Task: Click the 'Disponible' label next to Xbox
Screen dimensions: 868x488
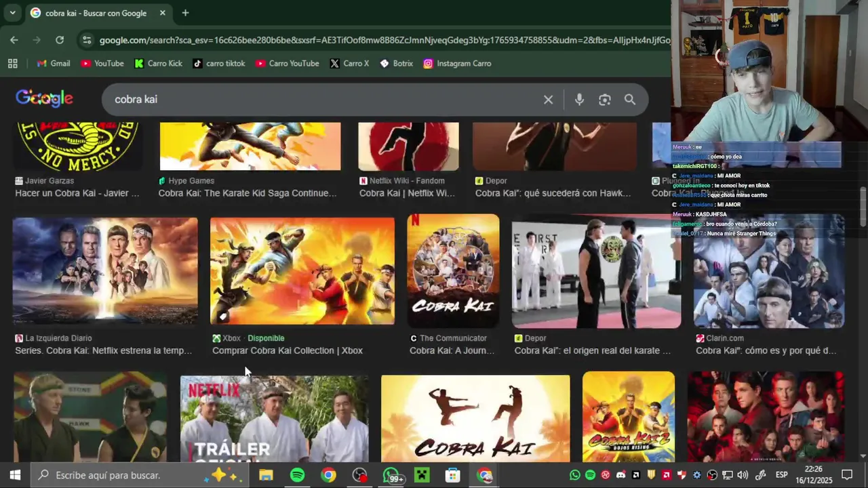Action: [x=266, y=338]
